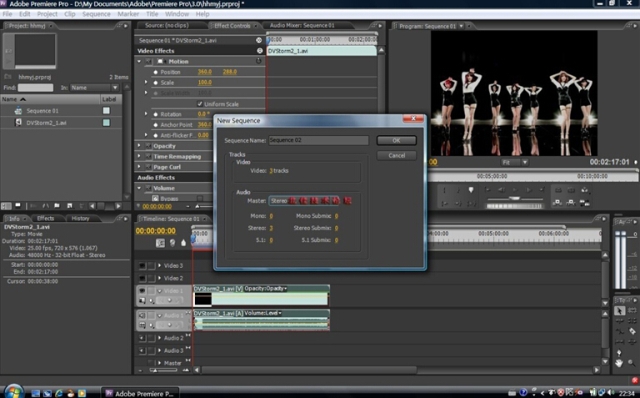This screenshot has height=398, width=640.
Task: Toggle Snap in the Timeline panel
Action: pos(160,243)
